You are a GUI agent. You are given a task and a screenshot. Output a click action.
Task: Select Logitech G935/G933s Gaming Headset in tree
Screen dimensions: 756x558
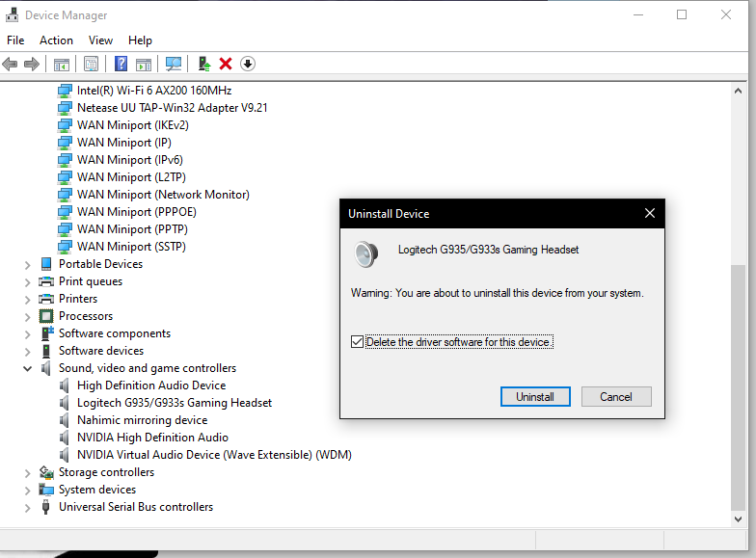pos(174,403)
